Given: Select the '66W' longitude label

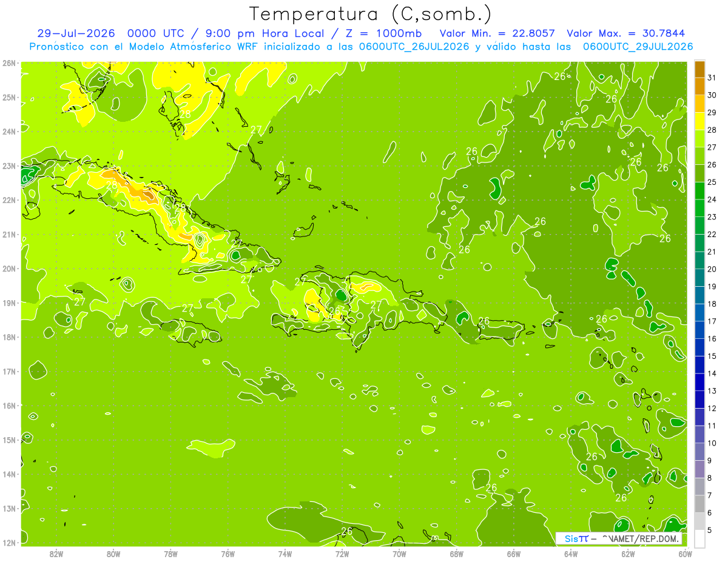Looking at the screenshot, I should point(513,554).
